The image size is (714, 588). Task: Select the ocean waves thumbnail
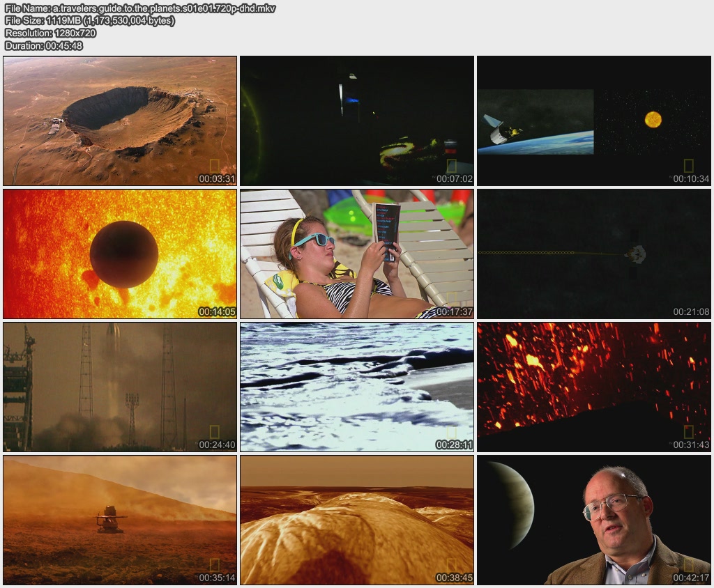(x=357, y=387)
